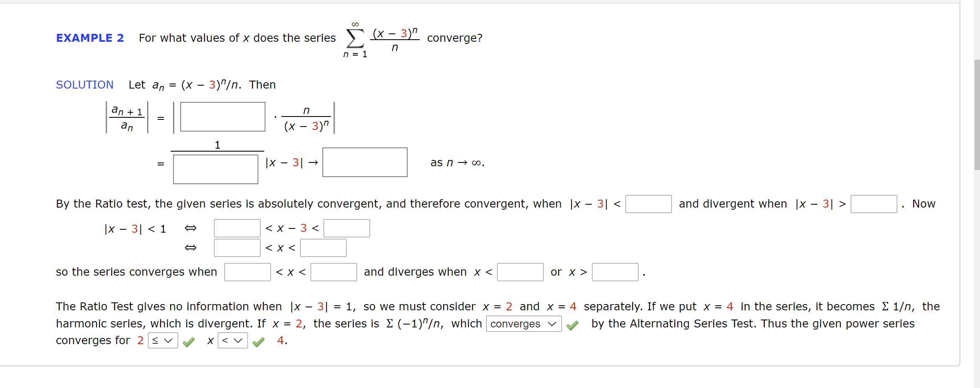Click the right bound box after "< x − 3 <"
The width and height of the screenshot is (980, 388).
[347, 228]
